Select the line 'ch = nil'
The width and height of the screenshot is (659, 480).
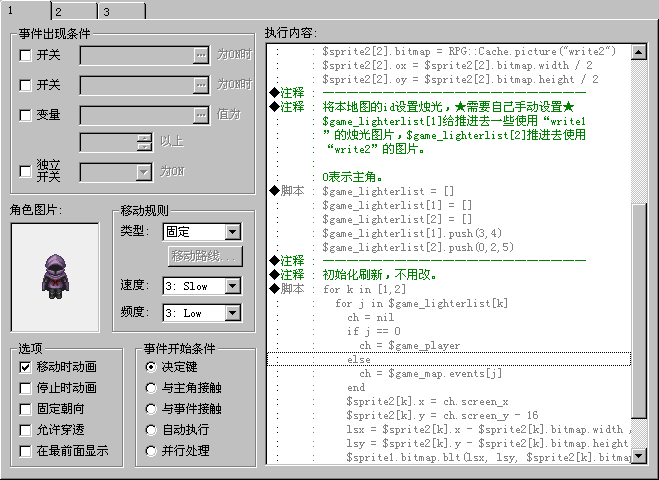pyautogui.click(x=449, y=317)
